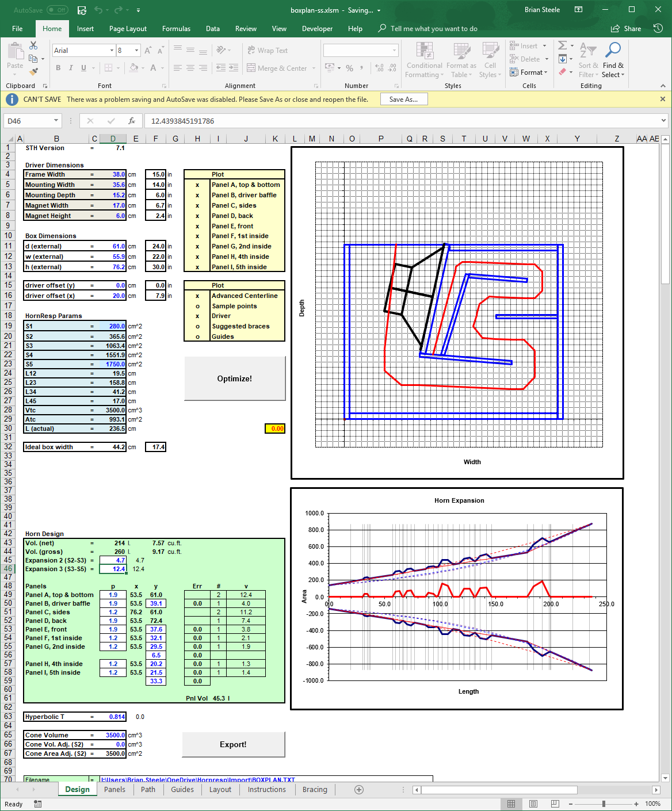Click the Export! button

coord(233,744)
